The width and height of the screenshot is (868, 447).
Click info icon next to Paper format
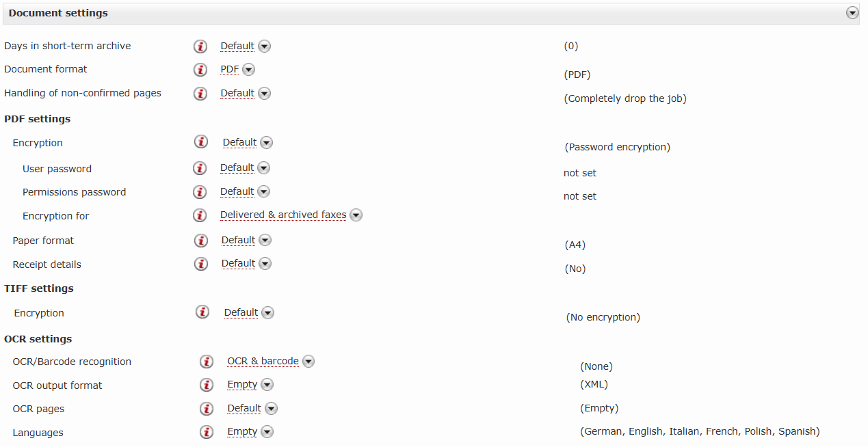point(201,241)
